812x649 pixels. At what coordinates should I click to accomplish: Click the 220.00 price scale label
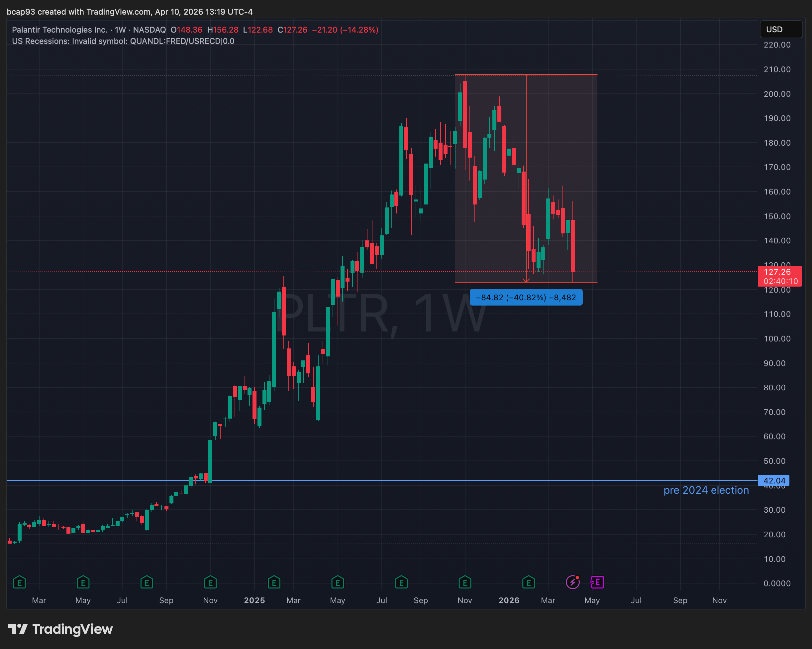pos(777,45)
